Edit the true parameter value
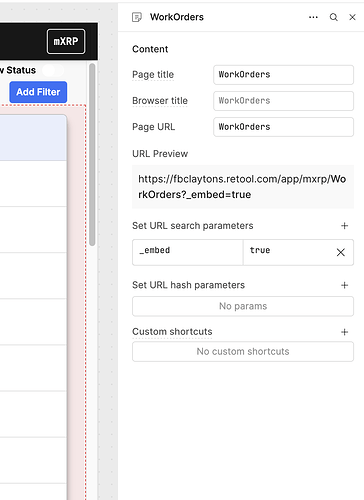The image size is (364, 500). pyautogui.click(x=288, y=252)
